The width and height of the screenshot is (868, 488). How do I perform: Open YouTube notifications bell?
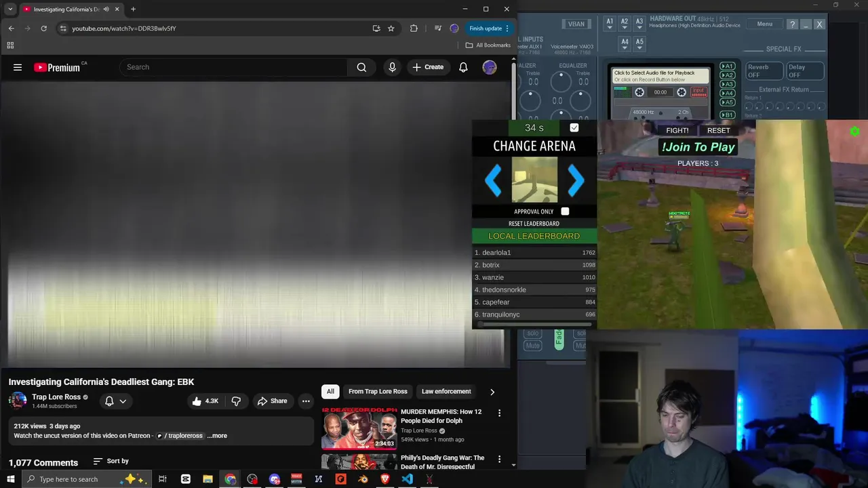click(x=463, y=67)
